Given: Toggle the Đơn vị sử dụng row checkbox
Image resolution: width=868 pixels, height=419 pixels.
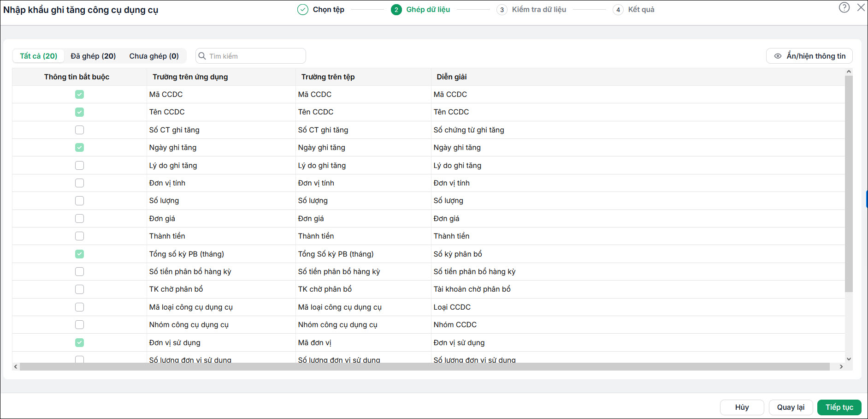Looking at the screenshot, I should [79, 342].
